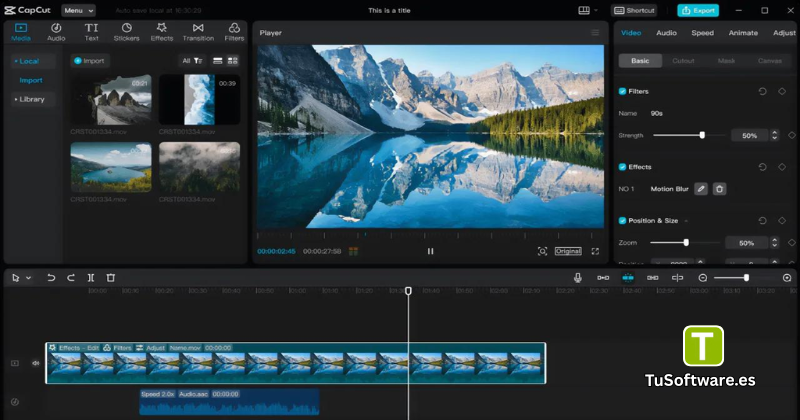Open the Text tool tab
Screen dimensions: 800x420
(91, 32)
